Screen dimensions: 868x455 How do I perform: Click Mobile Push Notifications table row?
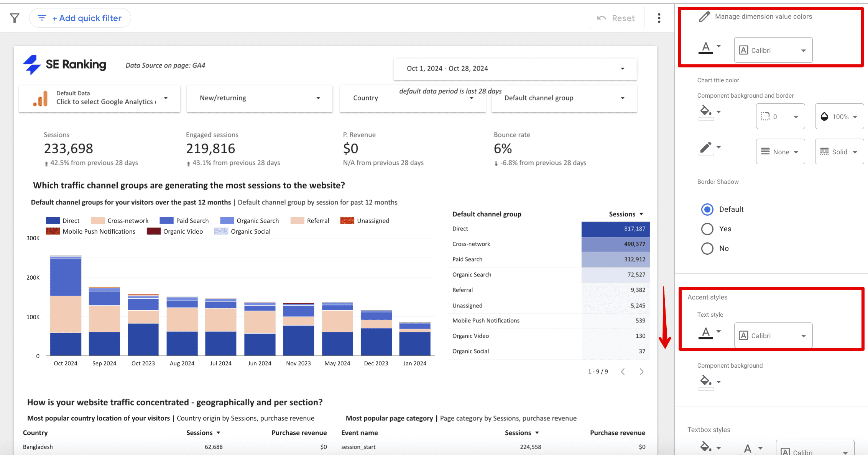pyautogui.click(x=549, y=321)
